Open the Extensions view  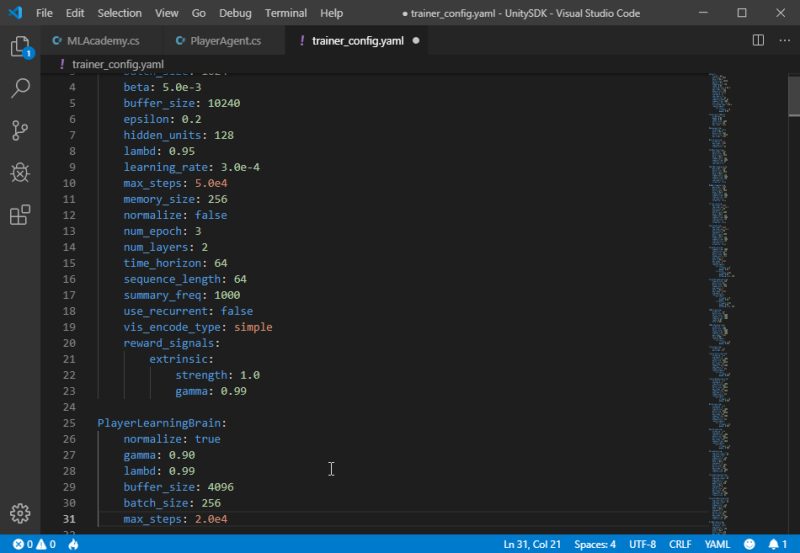(19, 215)
